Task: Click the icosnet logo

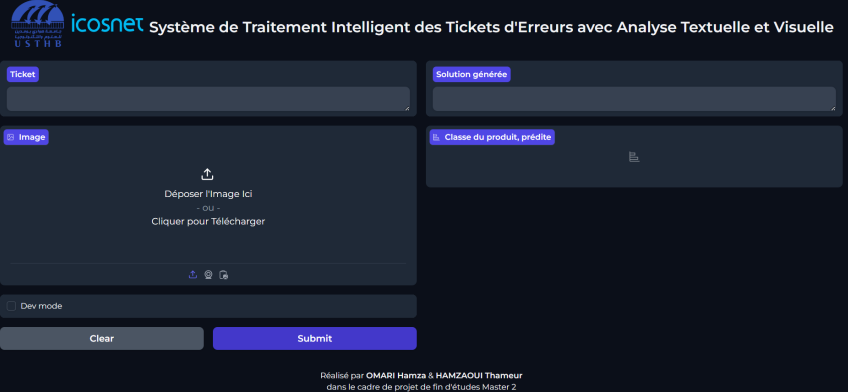Action: [108, 24]
